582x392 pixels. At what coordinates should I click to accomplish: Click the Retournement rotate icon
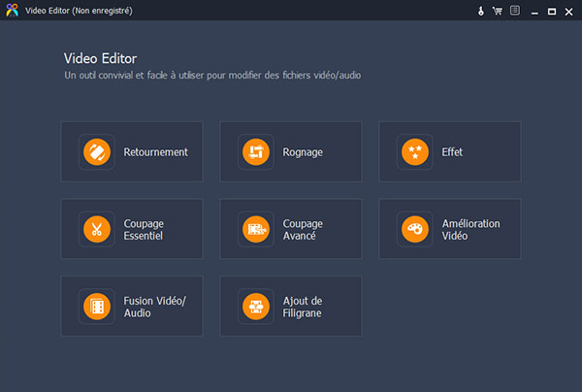pyautogui.click(x=97, y=151)
